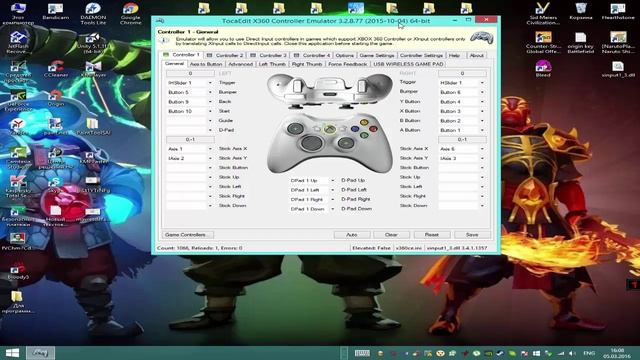Viewport: 640px width, 360px height.
Task: Open the Bloody3 desktop shortcut
Action: click(x=18, y=272)
